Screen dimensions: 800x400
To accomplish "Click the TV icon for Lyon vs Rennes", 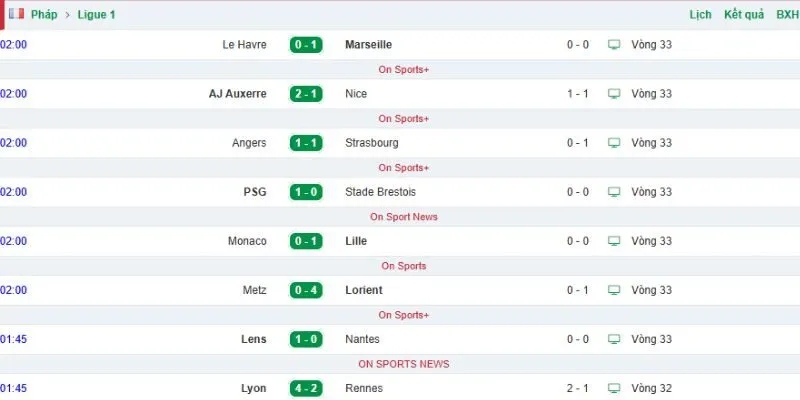I will [614, 388].
